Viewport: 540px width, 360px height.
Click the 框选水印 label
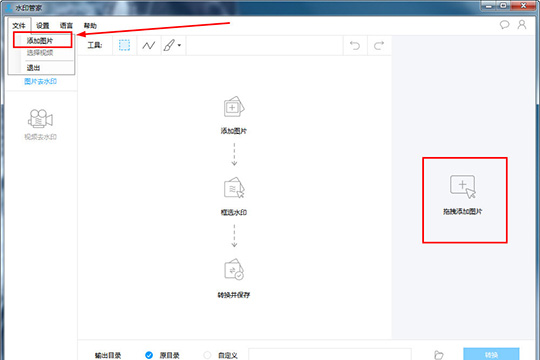(234, 212)
